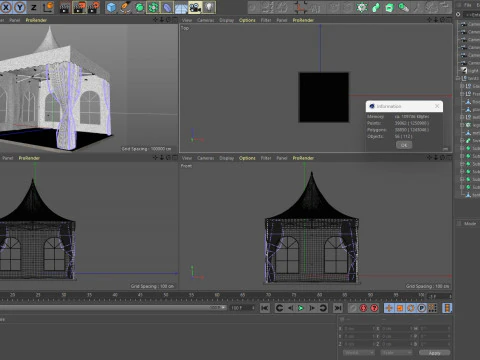This screenshot has width=480, height=360.
Task: Toggle the X axis lock
Action: (x=5, y=7)
